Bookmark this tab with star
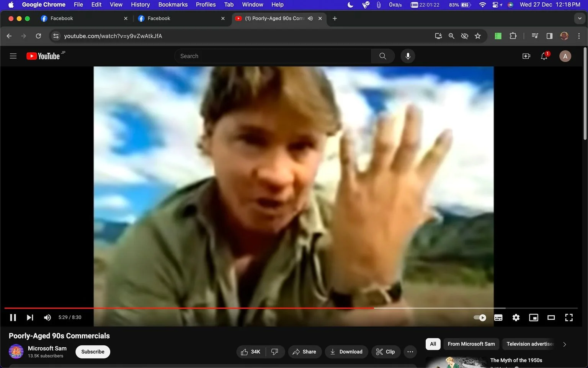Screen dimensions: 588x368 [478, 36]
